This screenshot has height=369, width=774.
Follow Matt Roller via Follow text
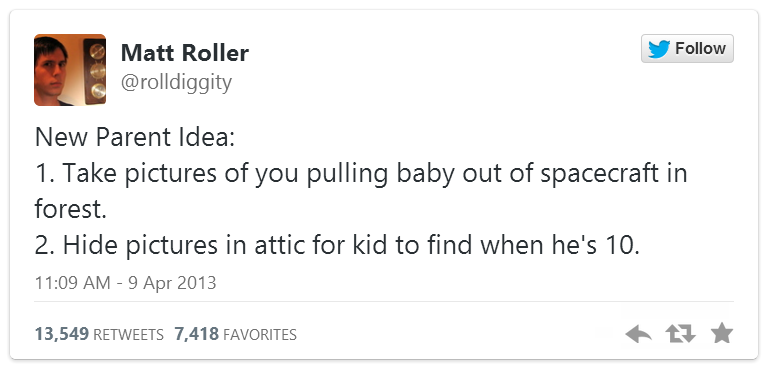pos(700,48)
